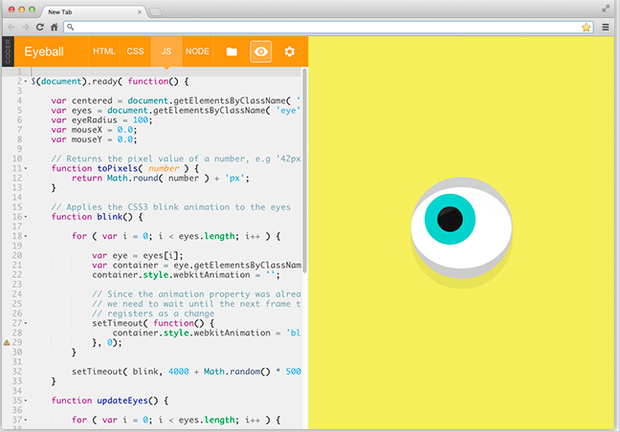This screenshot has height=432, width=620.
Task: Switch to the CSS tab
Action: pyautogui.click(x=135, y=51)
